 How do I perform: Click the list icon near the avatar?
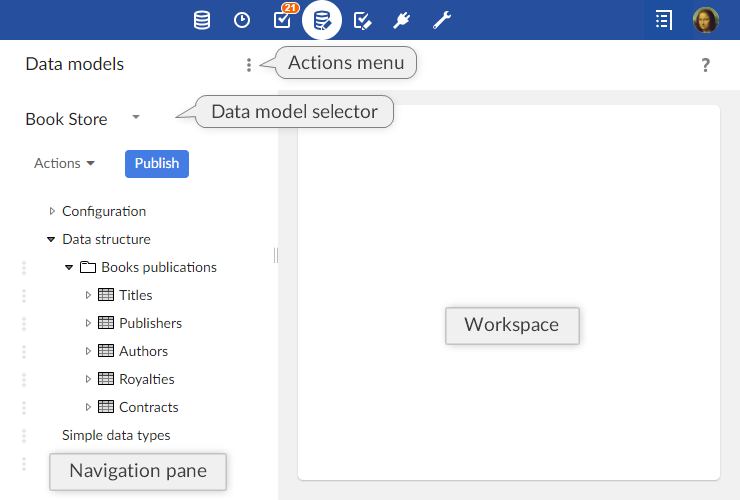[x=664, y=20]
